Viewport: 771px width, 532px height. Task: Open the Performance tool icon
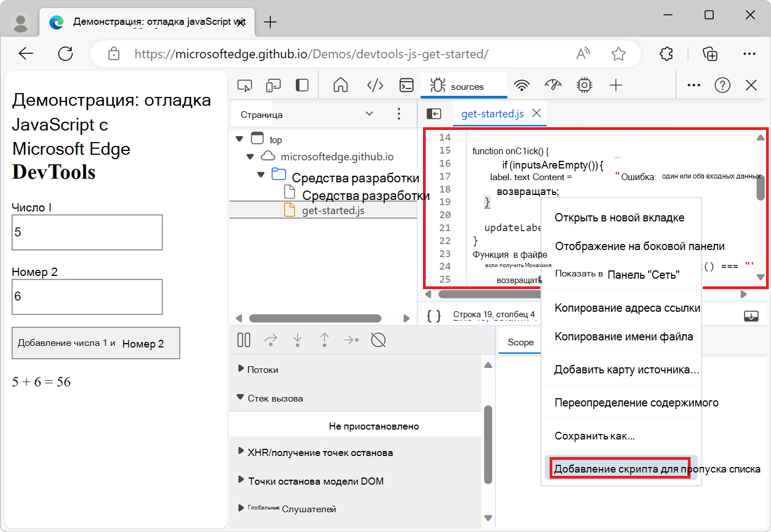[553, 85]
